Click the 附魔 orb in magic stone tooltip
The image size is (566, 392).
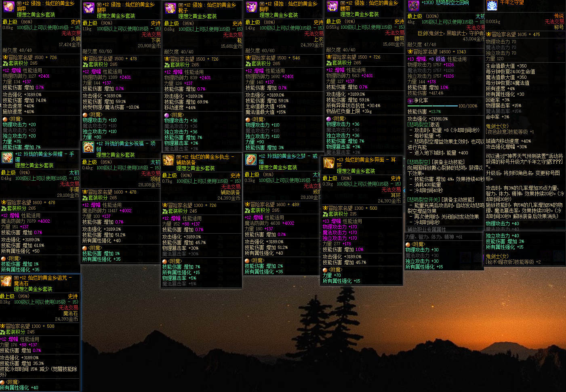2,382
